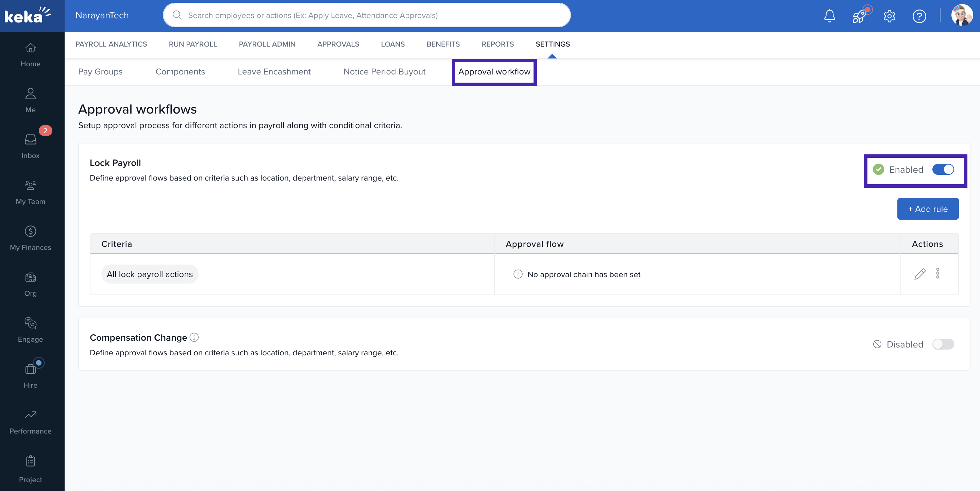The height and width of the screenshot is (491, 980).
Task: Click the help question mark icon
Action: [919, 16]
